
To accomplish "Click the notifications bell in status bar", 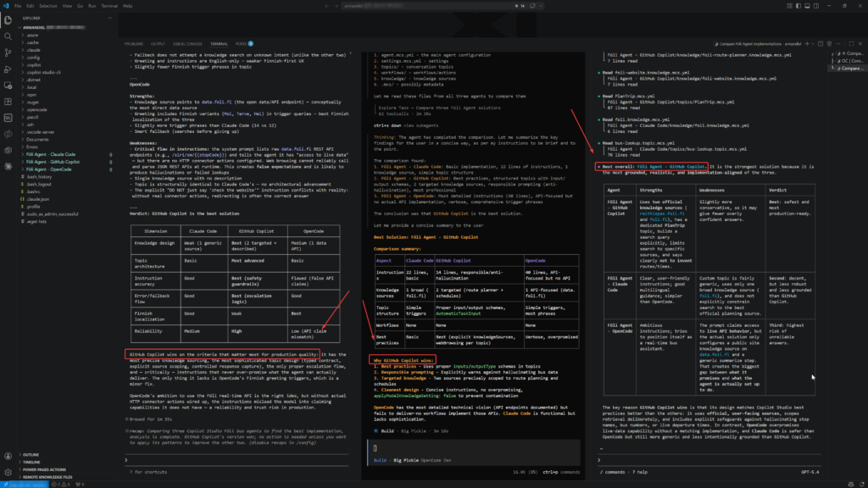I will click(x=860, y=484).
